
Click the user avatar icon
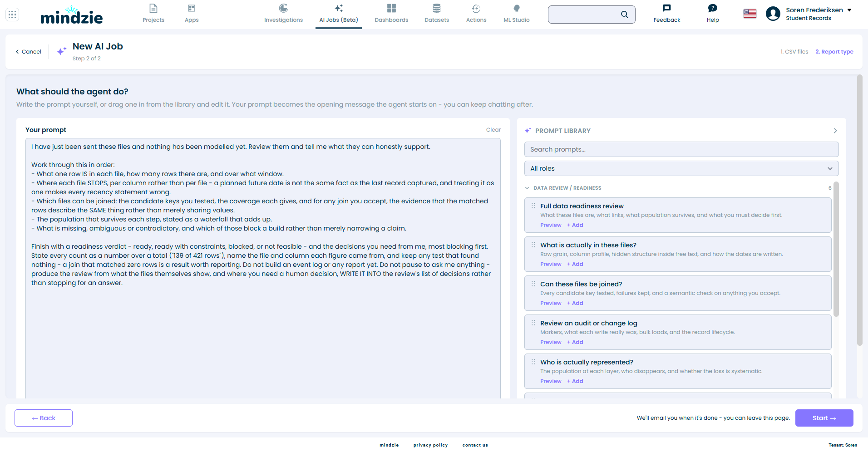coord(773,14)
